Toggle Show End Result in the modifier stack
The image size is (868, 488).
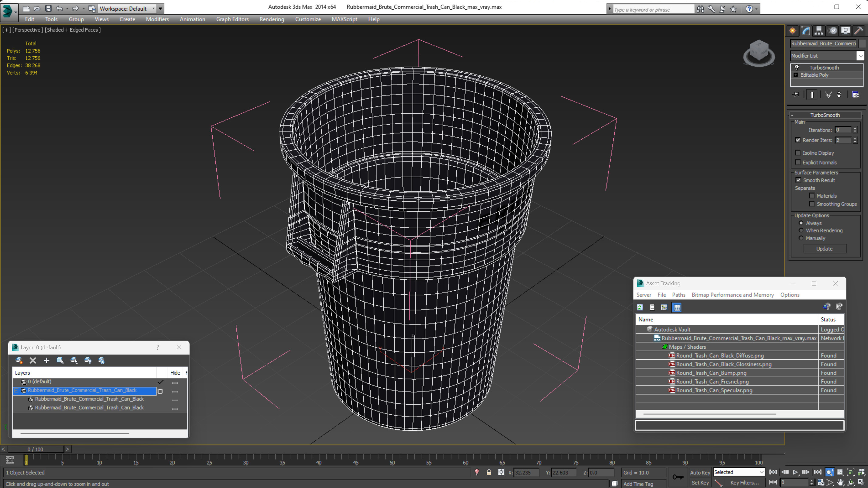(x=812, y=95)
